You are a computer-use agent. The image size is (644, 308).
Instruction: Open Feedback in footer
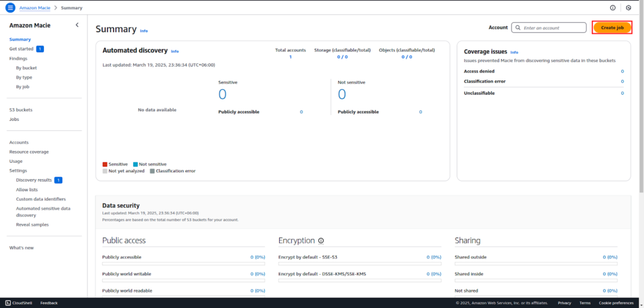coord(49,303)
